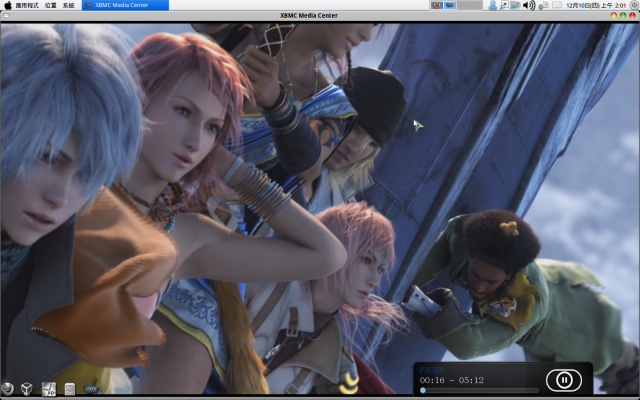The width and height of the screenshot is (640, 400).
Task: Open the 系統 (System) menu
Action: coord(69,5)
